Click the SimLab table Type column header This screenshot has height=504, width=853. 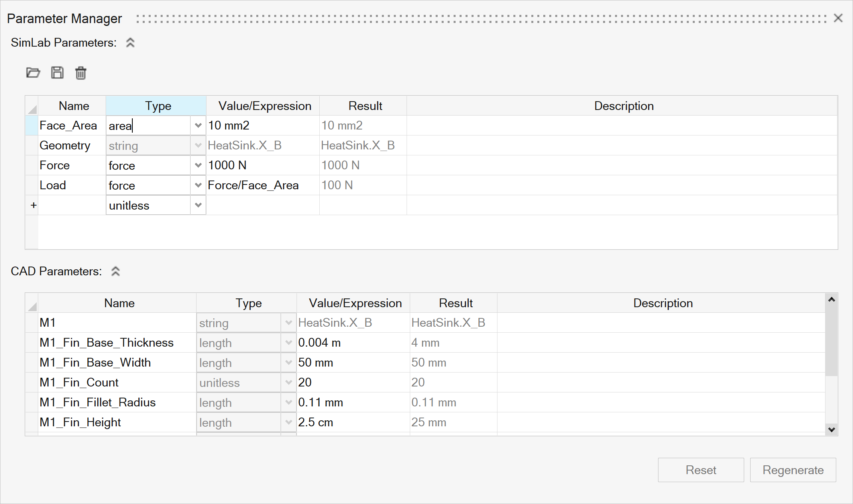(x=157, y=106)
